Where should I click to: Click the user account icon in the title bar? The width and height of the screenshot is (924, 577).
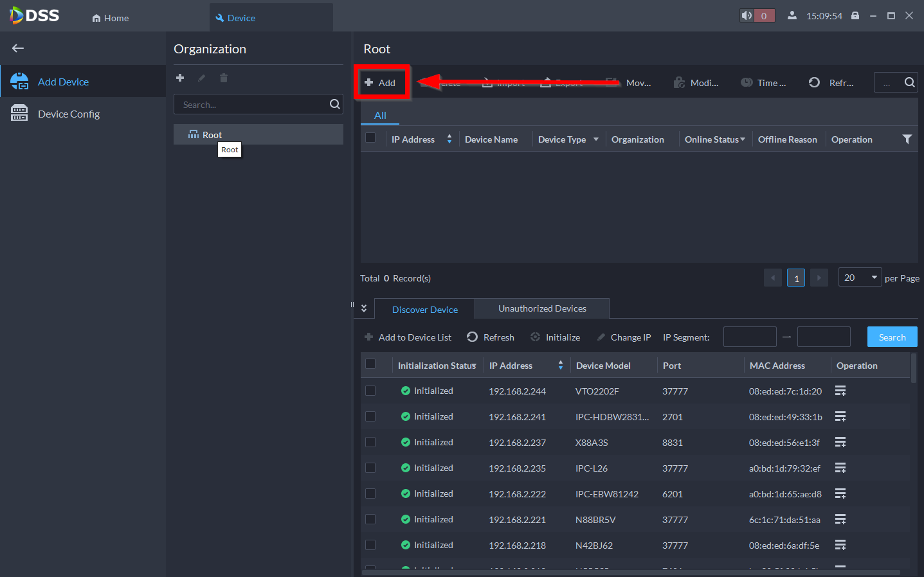pyautogui.click(x=792, y=15)
